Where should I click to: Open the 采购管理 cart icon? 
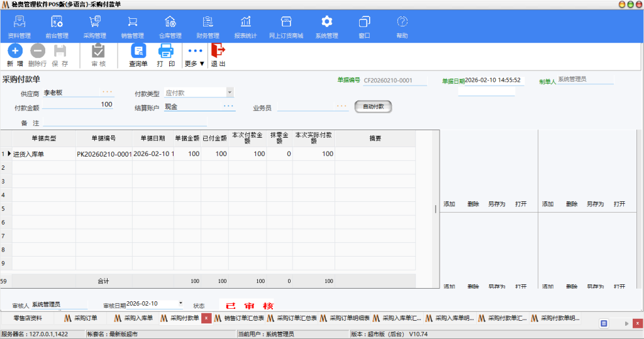pyautogui.click(x=94, y=22)
